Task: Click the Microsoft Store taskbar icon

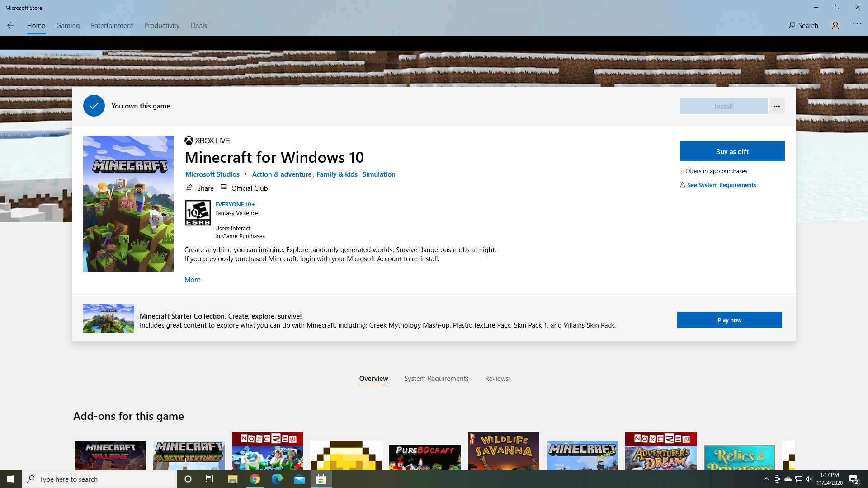Action: tap(321, 479)
